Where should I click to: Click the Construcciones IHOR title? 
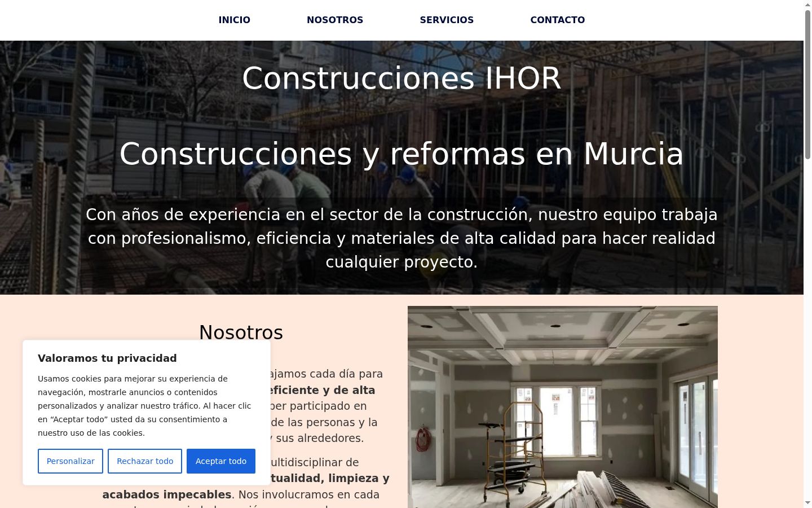tap(401, 78)
